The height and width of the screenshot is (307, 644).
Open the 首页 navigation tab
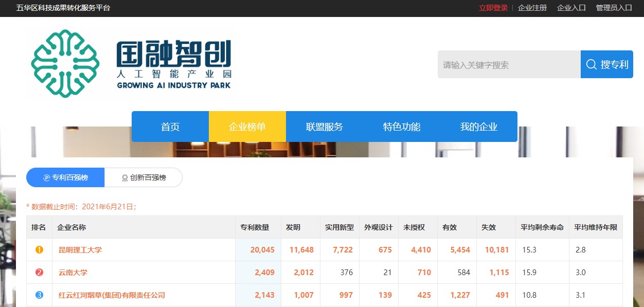pyautogui.click(x=170, y=127)
